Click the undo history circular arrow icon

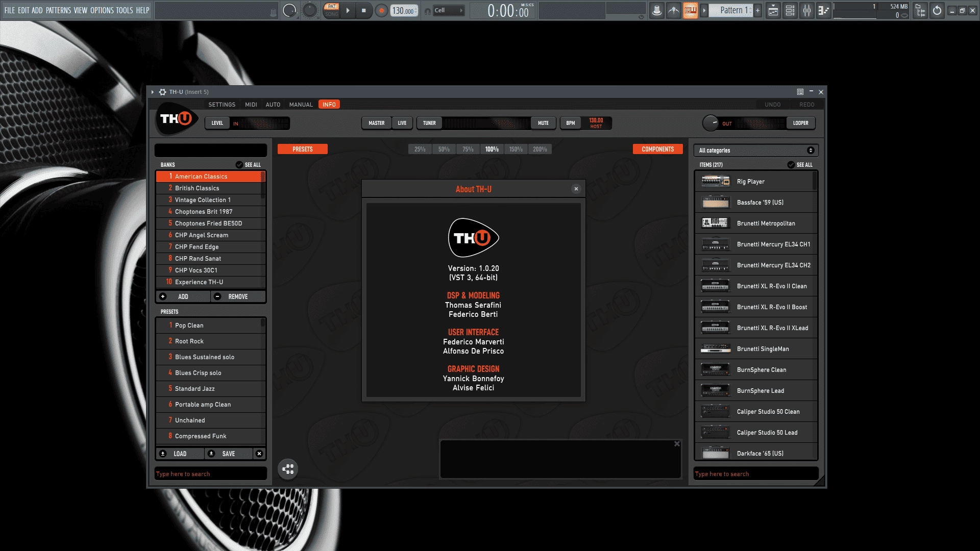(937, 10)
